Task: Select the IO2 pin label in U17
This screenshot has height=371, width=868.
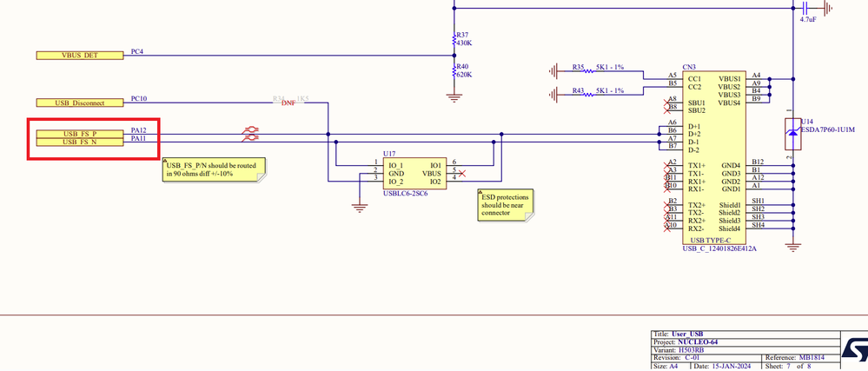Action: tap(436, 182)
